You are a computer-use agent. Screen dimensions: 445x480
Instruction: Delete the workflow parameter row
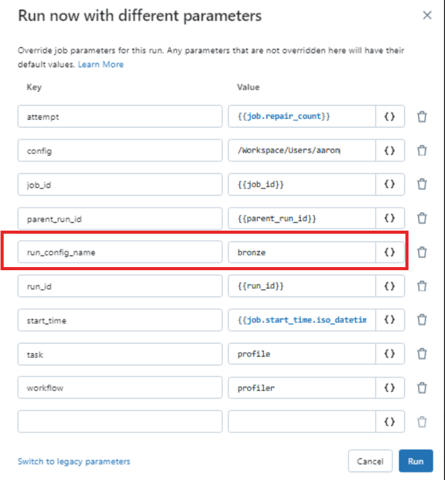[422, 388]
